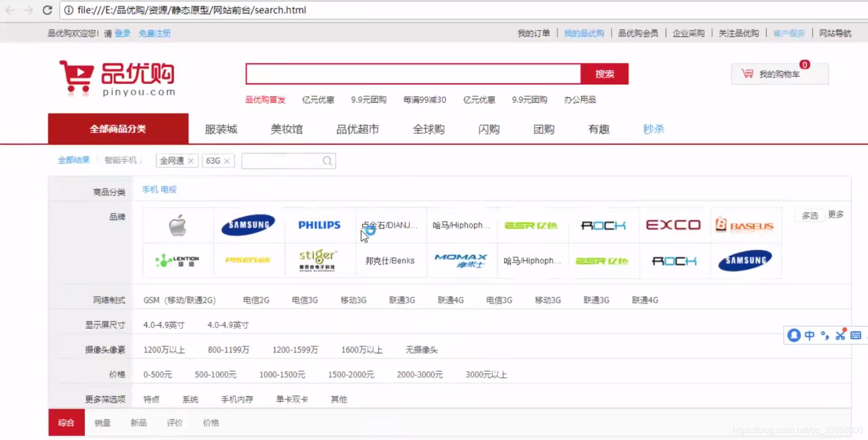Open the 团购 navigation tab
The width and height of the screenshot is (868, 440).
[x=544, y=129]
